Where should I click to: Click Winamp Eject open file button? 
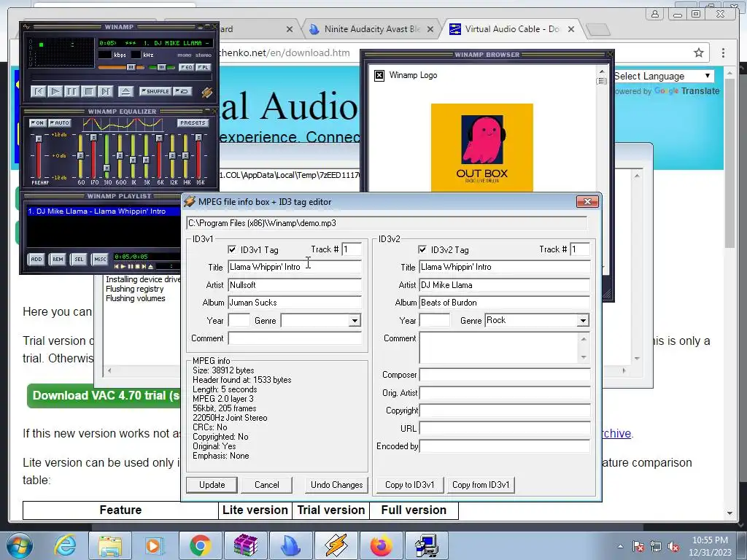(x=125, y=91)
